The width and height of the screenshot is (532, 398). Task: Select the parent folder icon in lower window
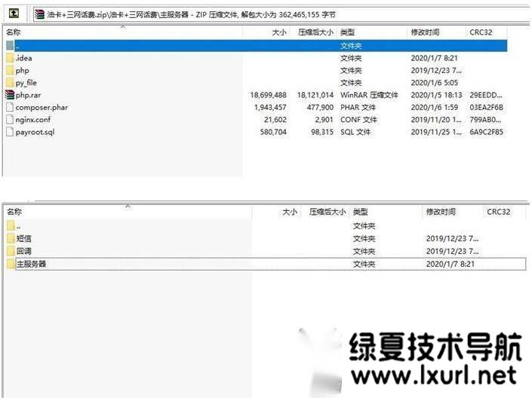[11, 225]
